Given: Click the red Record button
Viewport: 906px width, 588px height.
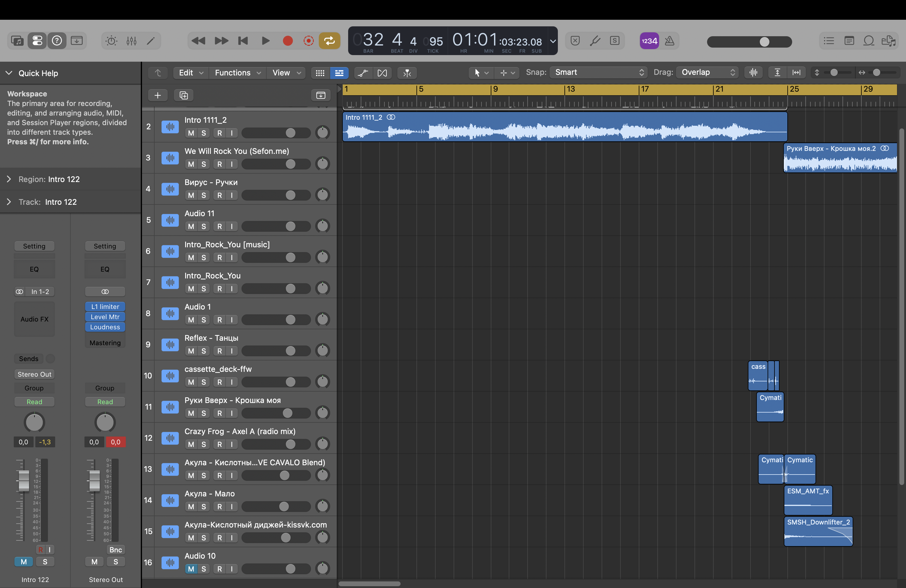Looking at the screenshot, I should 288,41.
